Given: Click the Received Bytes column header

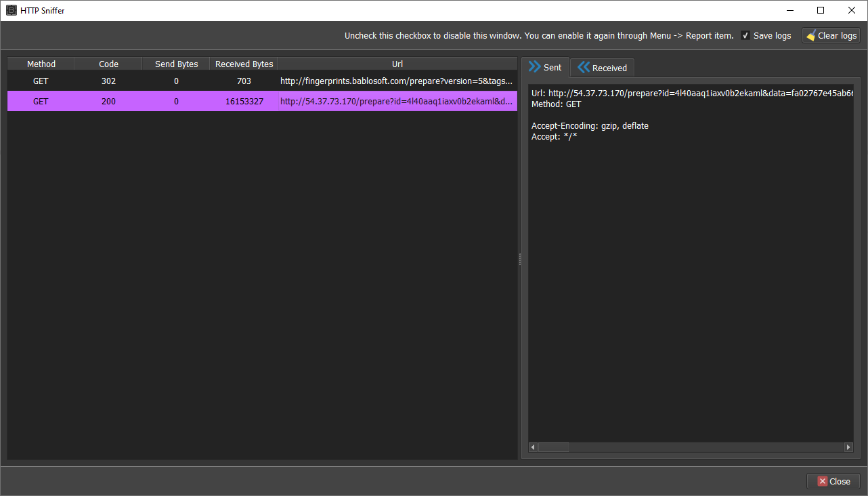Looking at the screenshot, I should pos(244,64).
